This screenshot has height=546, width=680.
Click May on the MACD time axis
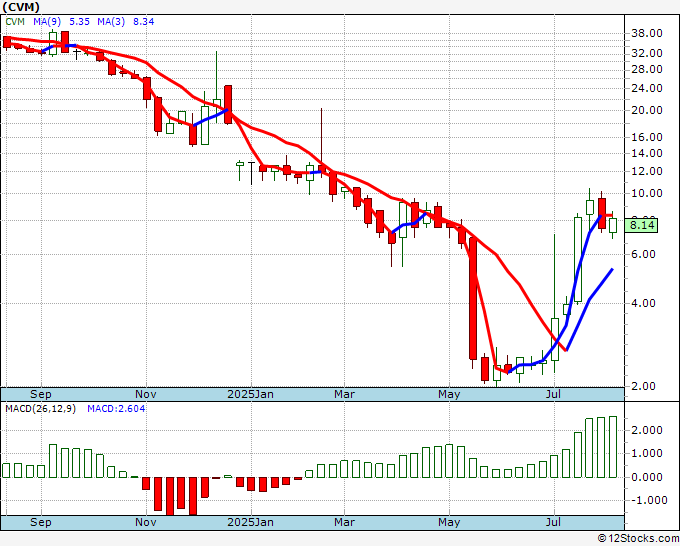click(x=449, y=522)
